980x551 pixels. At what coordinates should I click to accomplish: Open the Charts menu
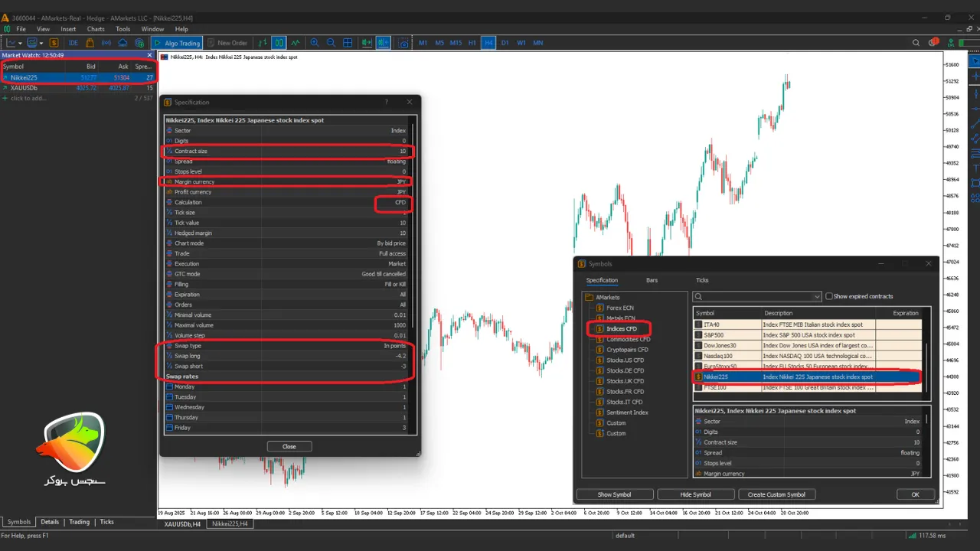click(96, 29)
